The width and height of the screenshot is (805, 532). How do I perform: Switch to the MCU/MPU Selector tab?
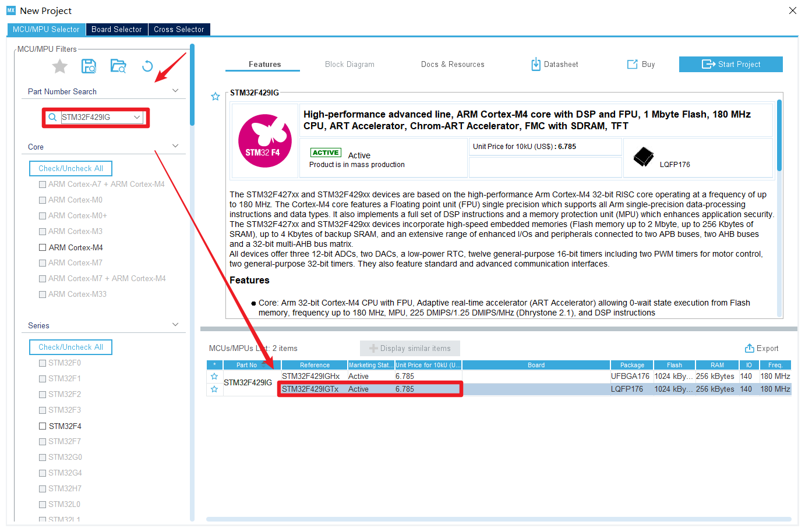coord(46,29)
